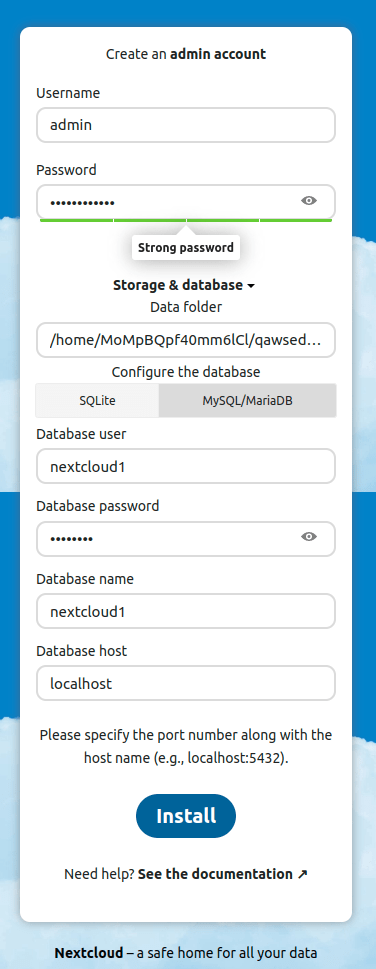
Task: Click the caret beside Storage & database
Action: [x=250, y=286]
